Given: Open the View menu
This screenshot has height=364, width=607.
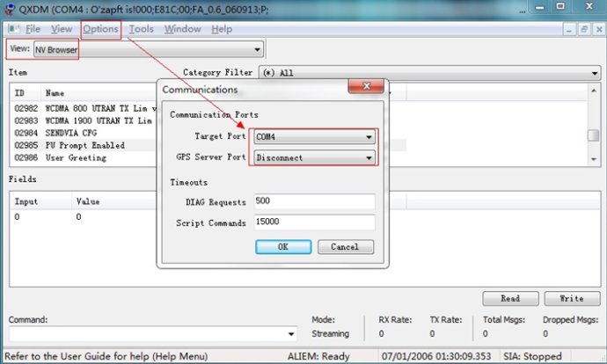Looking at the screenshot, I should [x=62, y=29].
